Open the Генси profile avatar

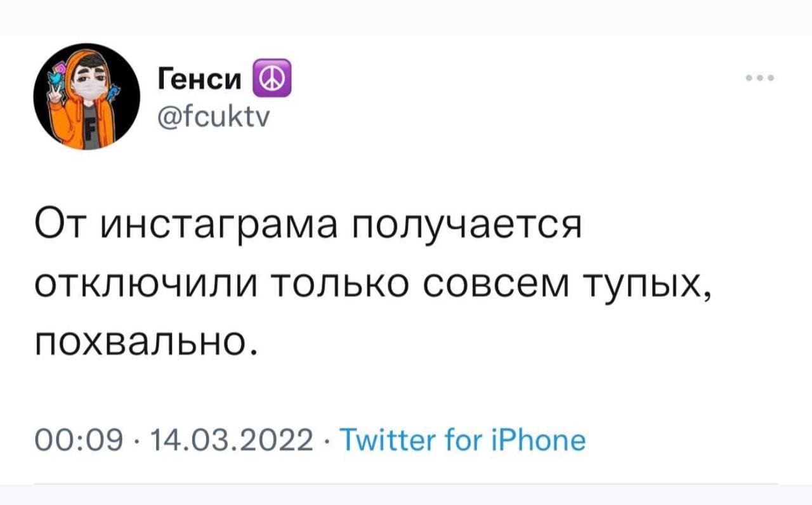pos(87,96)
